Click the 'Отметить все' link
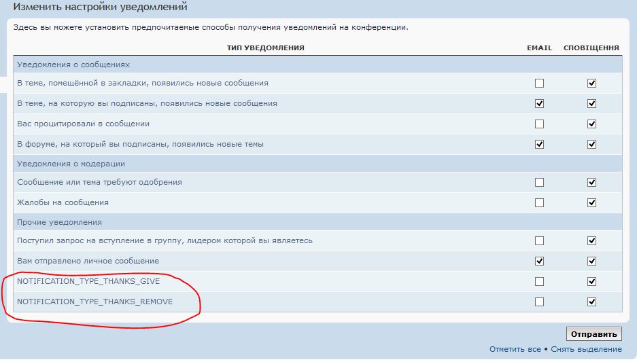This screenshot has width=637, height=364. pyautogui.click(x=515, y=349)
